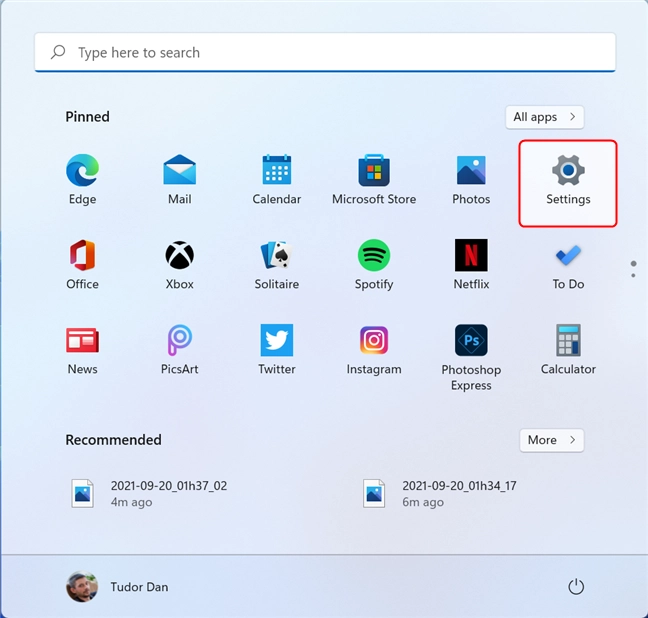Open Spotify from pinned apps
The image size is (648, 618).
click(x=374, y=265)
